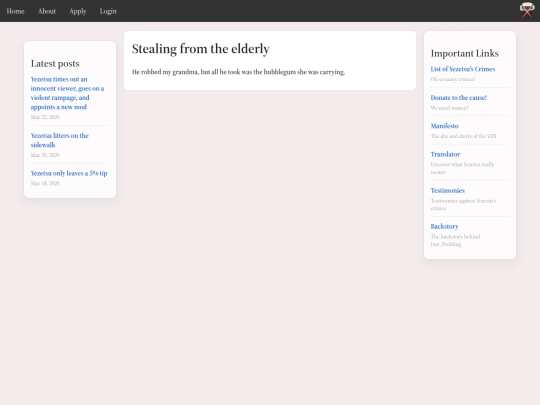Viewport: 540px width, 405px height.
Task: Open the Backstory link
Action: 444,226
